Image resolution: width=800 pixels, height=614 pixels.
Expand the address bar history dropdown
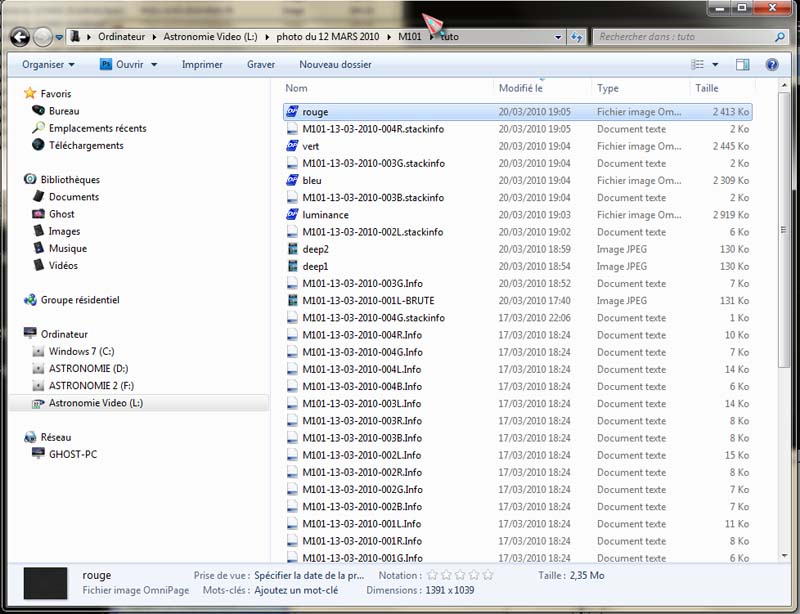[x=558, y=37]
